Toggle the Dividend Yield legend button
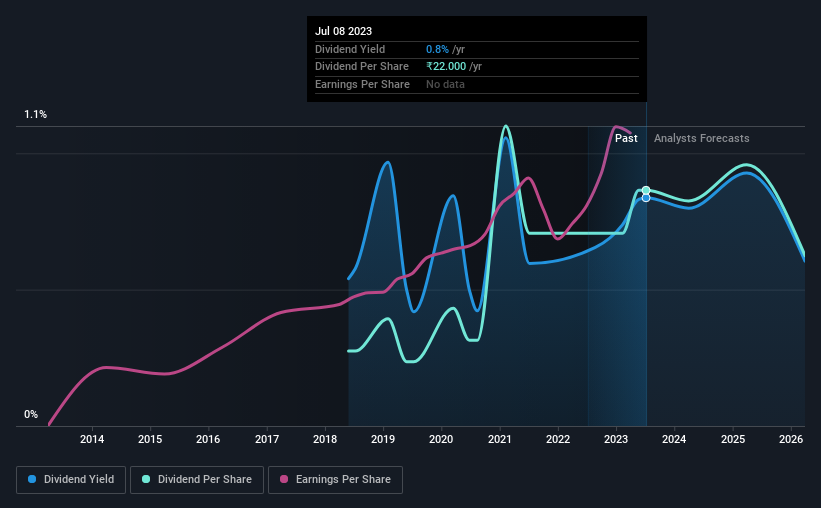821x508 pixels. click(x=71, y=479)
